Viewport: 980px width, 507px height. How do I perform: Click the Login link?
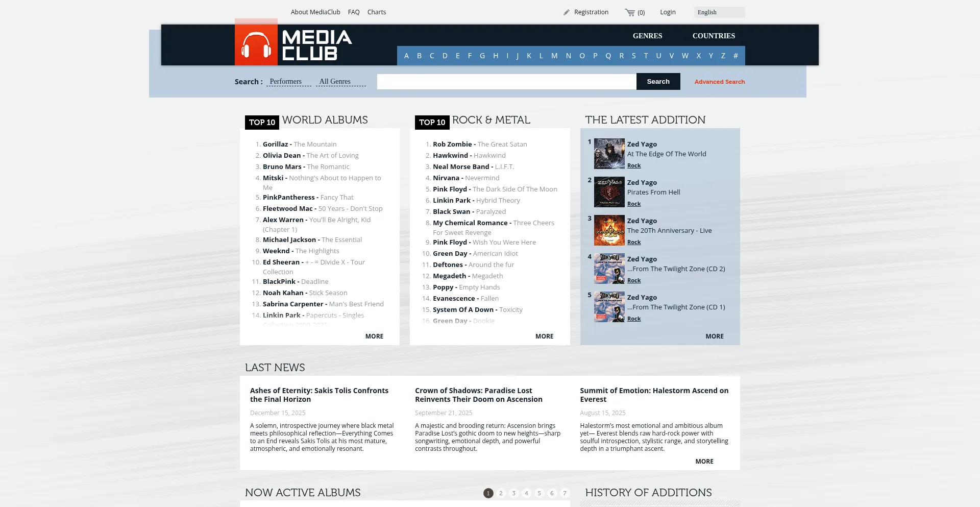tap(668, 12)
